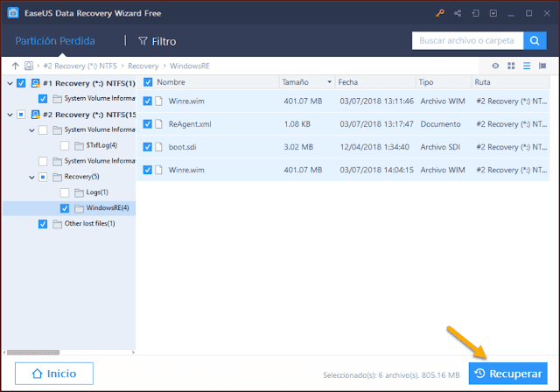The image size is (560, 392).
Task: Click WindowsRE in breadcrumb path
Action: click(x=190, y=66)
